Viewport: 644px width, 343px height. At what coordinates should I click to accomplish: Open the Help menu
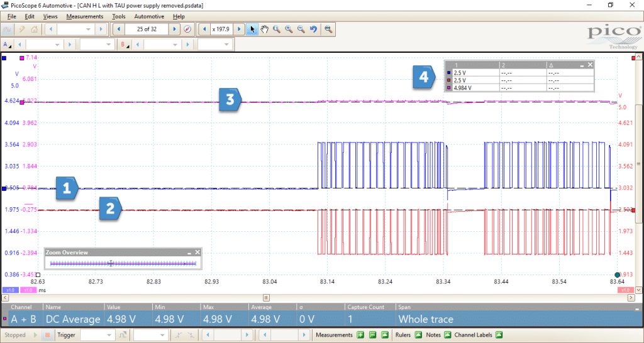[179, 16]
